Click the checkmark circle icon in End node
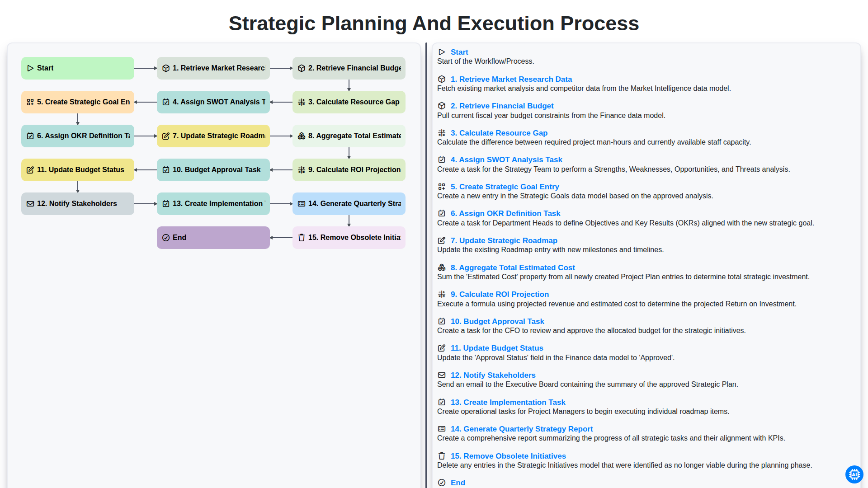Image resolution: width=868 pixels, height=488 pixels. [166, 238]
